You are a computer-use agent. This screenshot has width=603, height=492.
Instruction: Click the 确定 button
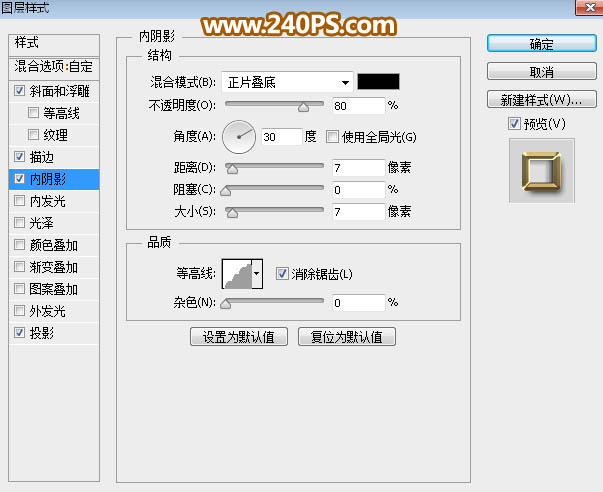coord(542,43)
